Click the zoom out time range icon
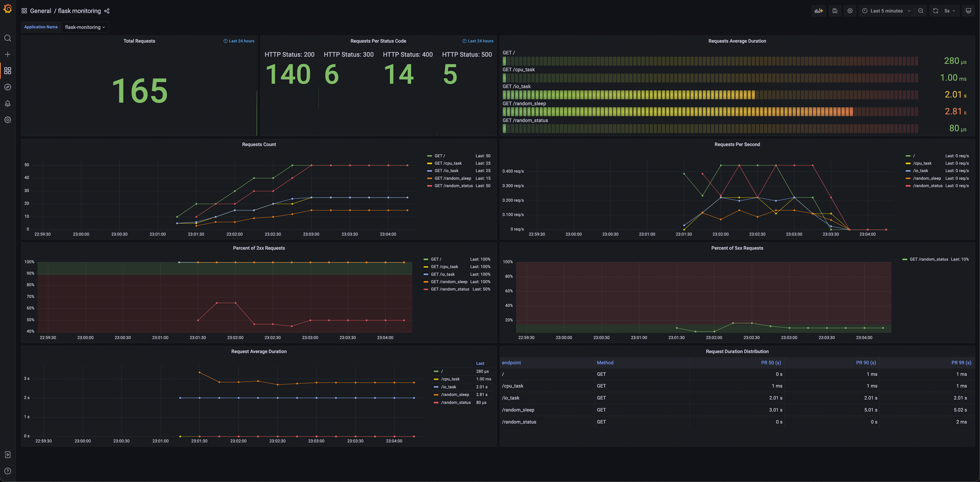The height and width of the screenshot is (482, 980). 920,11
